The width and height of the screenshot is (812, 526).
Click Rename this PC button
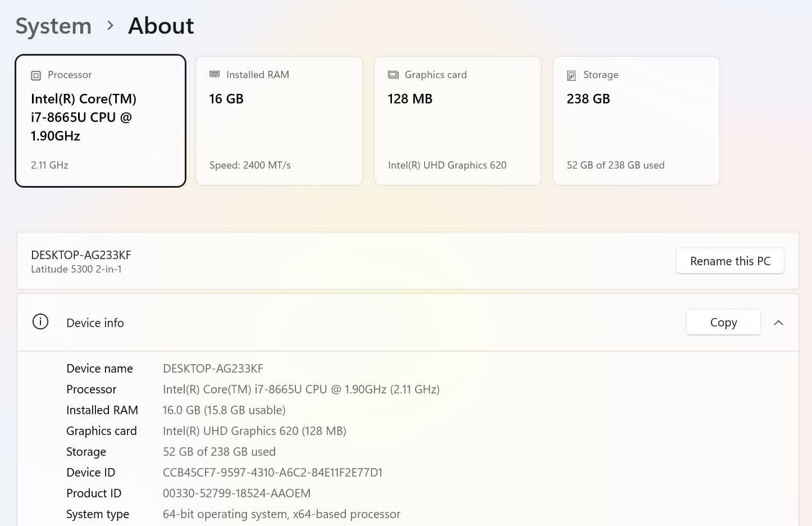click(x=730, y=261)
